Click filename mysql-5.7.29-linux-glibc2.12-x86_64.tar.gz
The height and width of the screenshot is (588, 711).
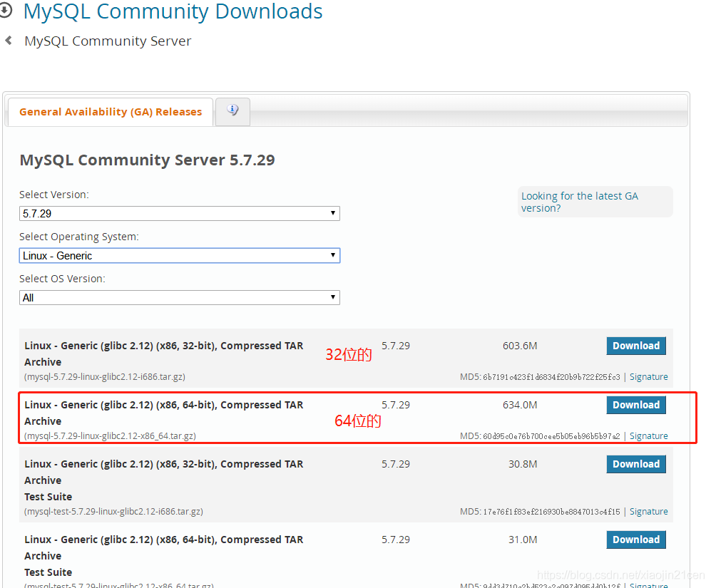point(111,435)
